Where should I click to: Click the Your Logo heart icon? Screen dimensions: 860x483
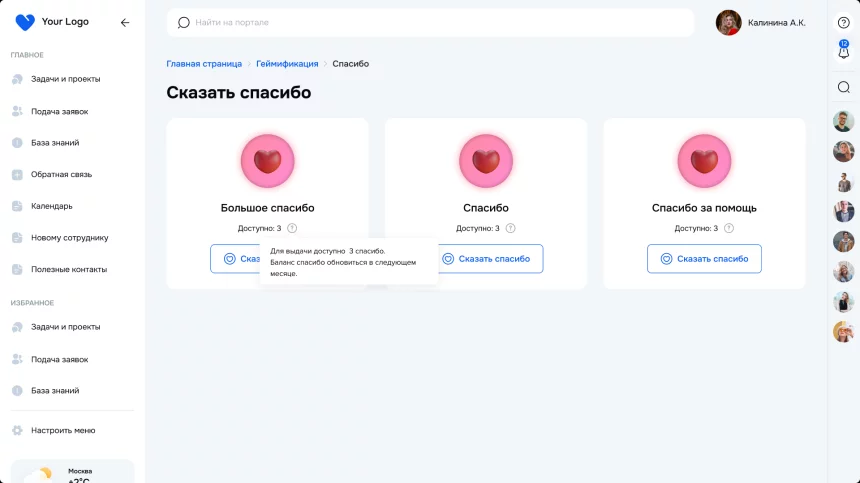click(x=25, y=22)
